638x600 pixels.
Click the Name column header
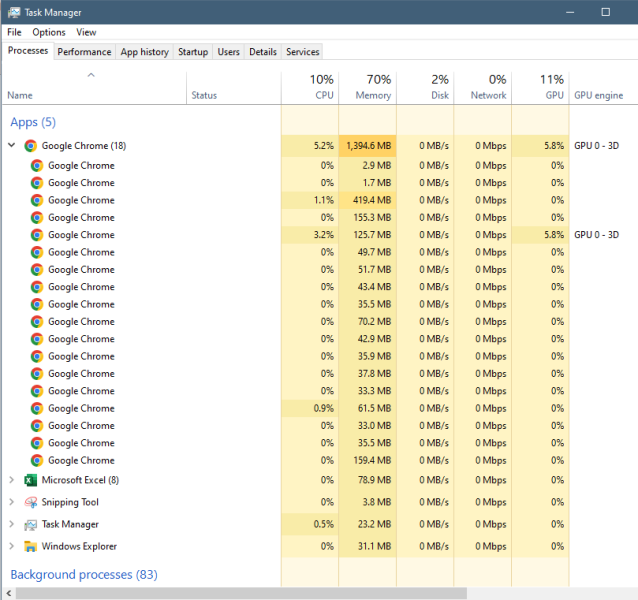(20, 95)
